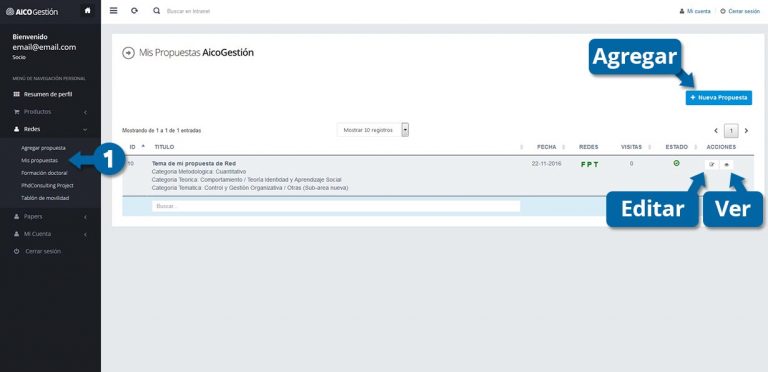This screenshot has height=372, width=768.
Task: Click the green estado status icon
Action: coord(676,163)
